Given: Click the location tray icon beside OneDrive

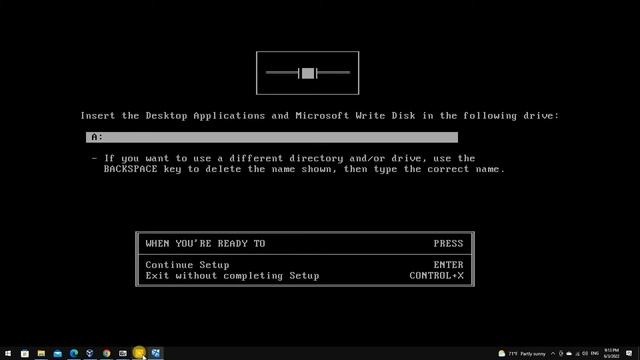Looking at the screenshot, I should tap(561, 353).
